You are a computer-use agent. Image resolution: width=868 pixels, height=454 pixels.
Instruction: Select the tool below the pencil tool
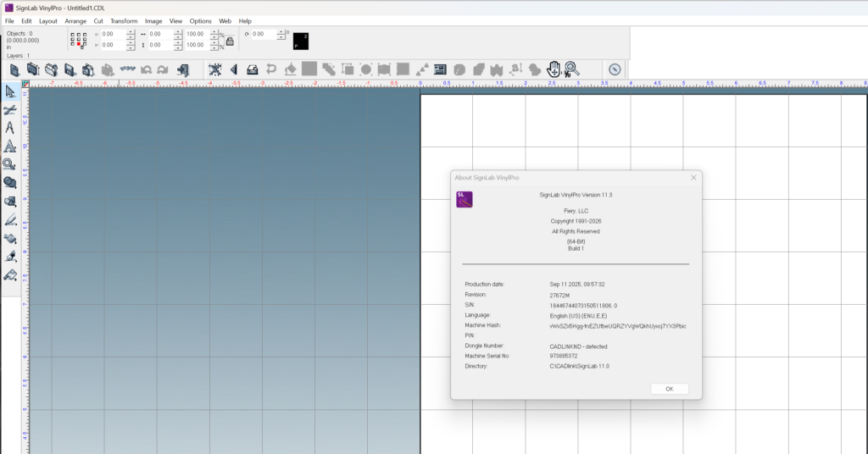coord(10,238)
